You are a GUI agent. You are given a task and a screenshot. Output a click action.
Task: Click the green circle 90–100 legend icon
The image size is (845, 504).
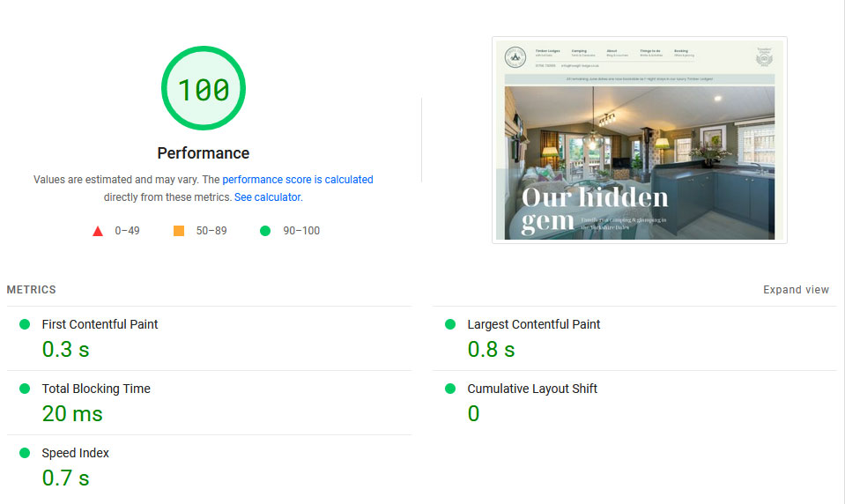point(265,231)
